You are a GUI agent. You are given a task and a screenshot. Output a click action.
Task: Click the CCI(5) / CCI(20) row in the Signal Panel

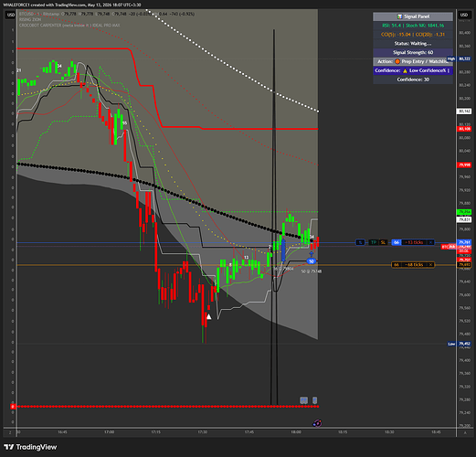[x=413, y=35]
